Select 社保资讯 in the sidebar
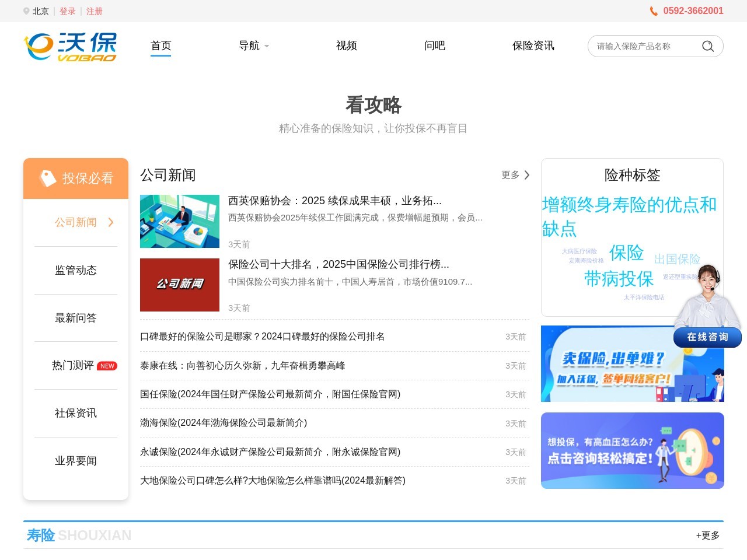Image resolution: width=747 pixels, height=560 pixels. (76, 413)
